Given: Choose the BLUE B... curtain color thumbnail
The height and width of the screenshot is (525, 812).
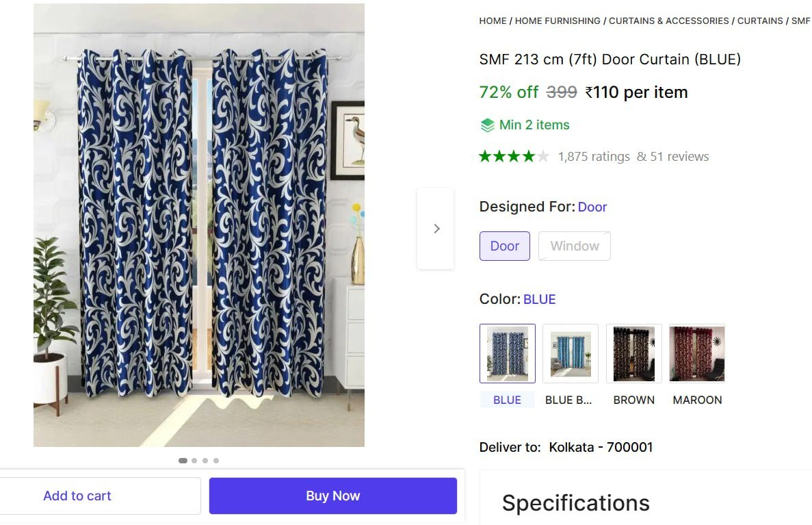Looking at the screenshot, I should tap(571, 353).
